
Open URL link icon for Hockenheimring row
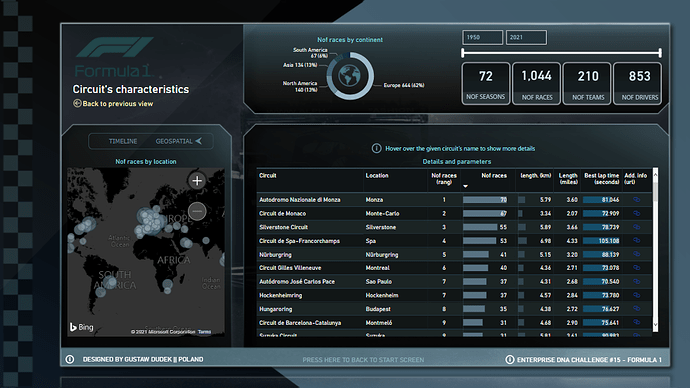636,295
